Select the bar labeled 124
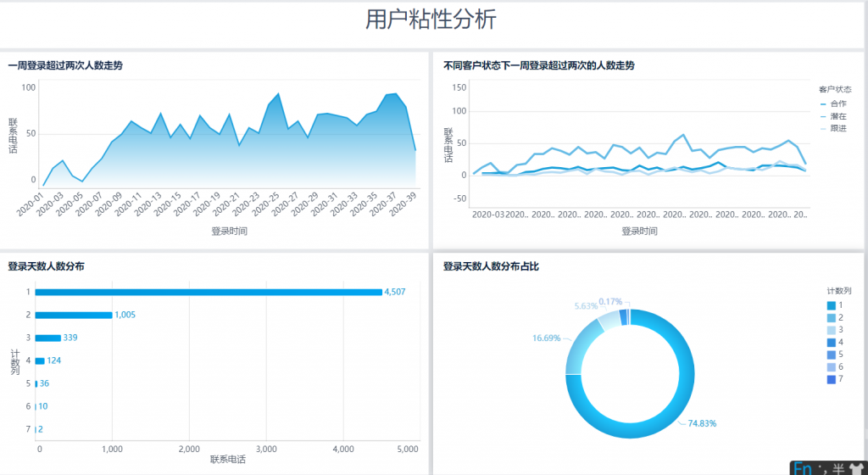The image size is (868, 475). pyautogui.click(x=40, y=360)
